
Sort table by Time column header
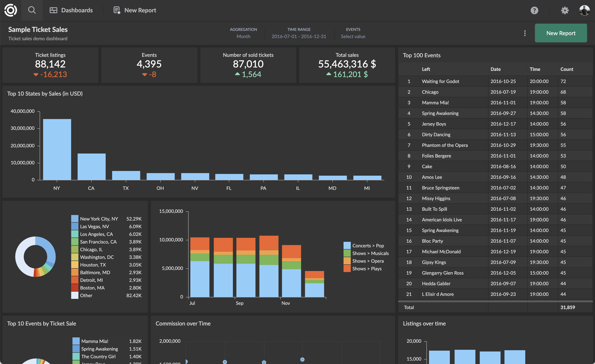535,69
